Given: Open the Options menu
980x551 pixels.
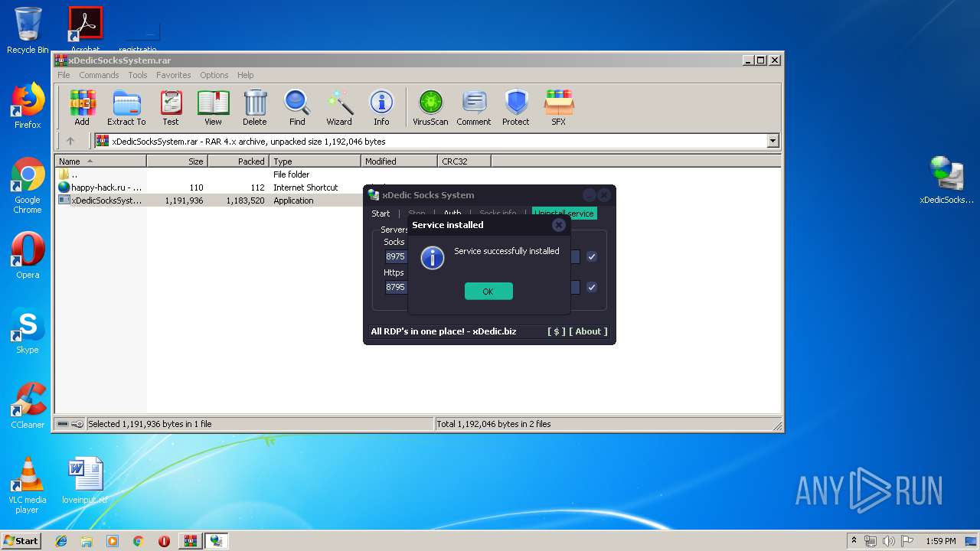Looking at the screenshot, I should pos(214,75).
